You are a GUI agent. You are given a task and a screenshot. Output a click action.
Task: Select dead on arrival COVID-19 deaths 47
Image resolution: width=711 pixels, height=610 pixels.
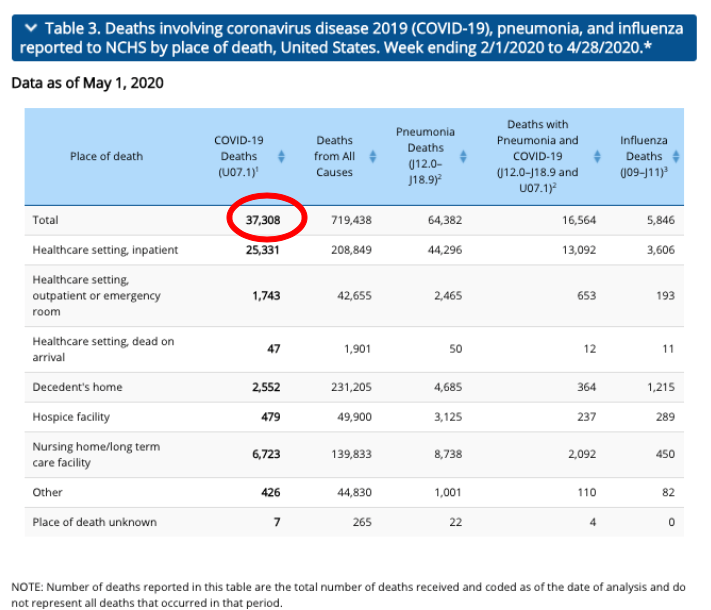pyautogui.click(x=273, y=349)
